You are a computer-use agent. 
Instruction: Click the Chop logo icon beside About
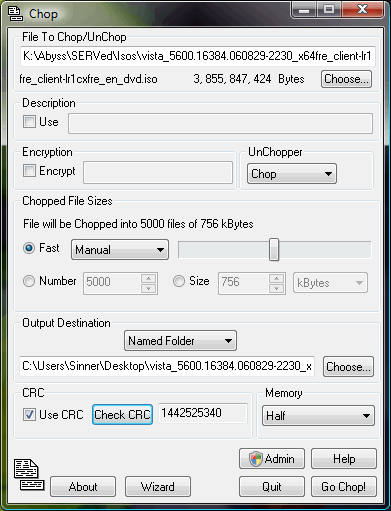(29, 475)
